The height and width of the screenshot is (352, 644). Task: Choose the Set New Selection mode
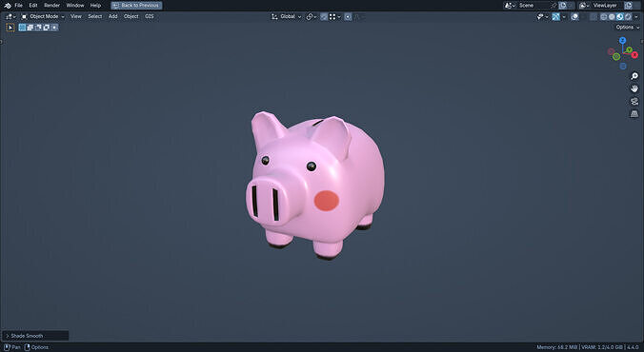[x=22, y=28]
